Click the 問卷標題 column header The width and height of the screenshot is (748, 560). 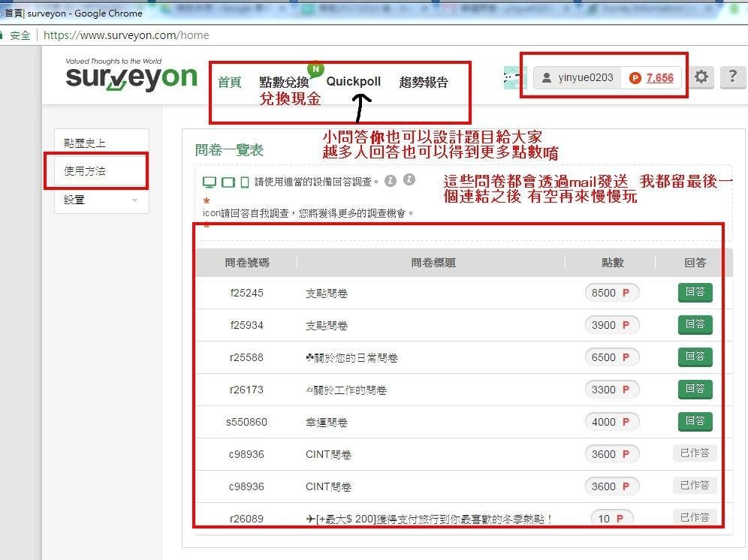pyautogui.click(x=433, y=262)
